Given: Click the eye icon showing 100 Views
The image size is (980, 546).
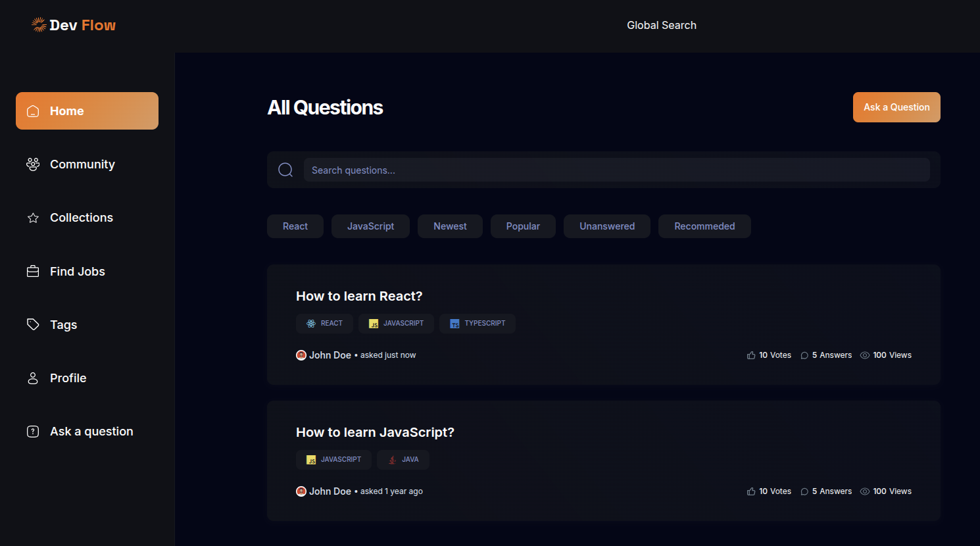Looking at the screenshot, I should tap(864, 355).
